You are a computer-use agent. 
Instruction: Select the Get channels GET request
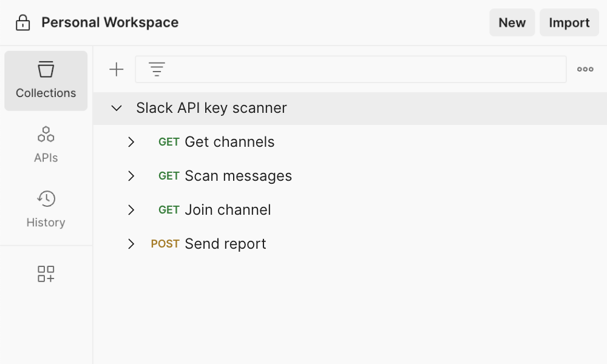[x=229, y=142]
